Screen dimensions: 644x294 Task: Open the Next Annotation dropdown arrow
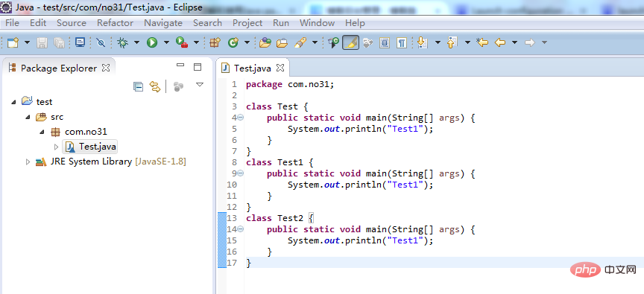pos(438,42)
